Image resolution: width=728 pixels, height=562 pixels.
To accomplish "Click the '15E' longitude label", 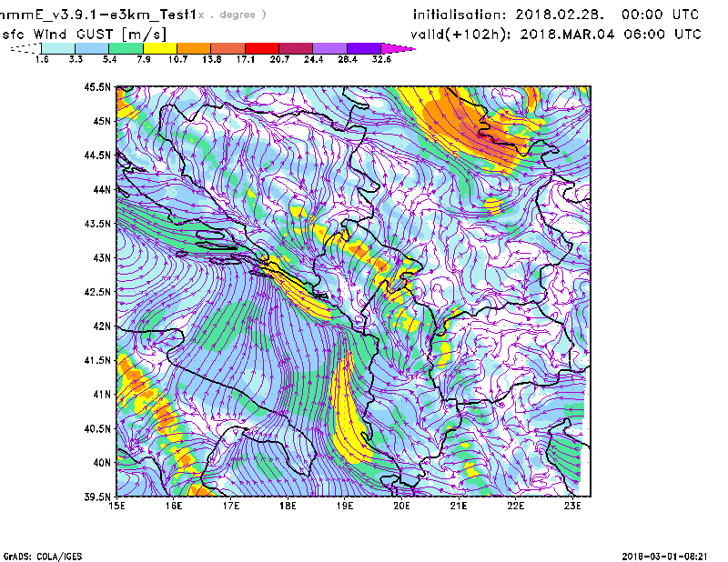I will coord(116,506).
